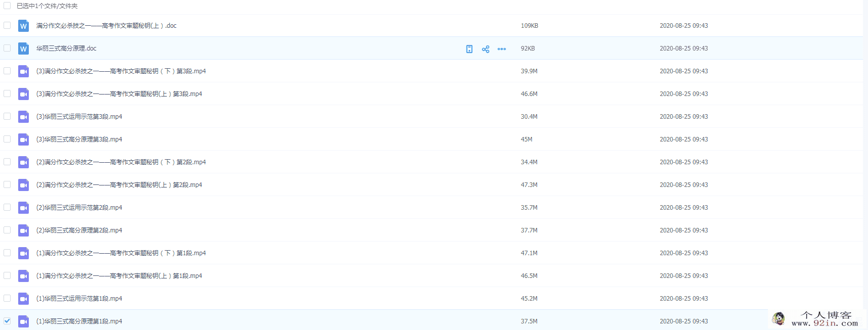Open file name (3)华丽三式运用示范第3段.mp4
The width and height of the screenshot is (868, 330).
point(79,117)
